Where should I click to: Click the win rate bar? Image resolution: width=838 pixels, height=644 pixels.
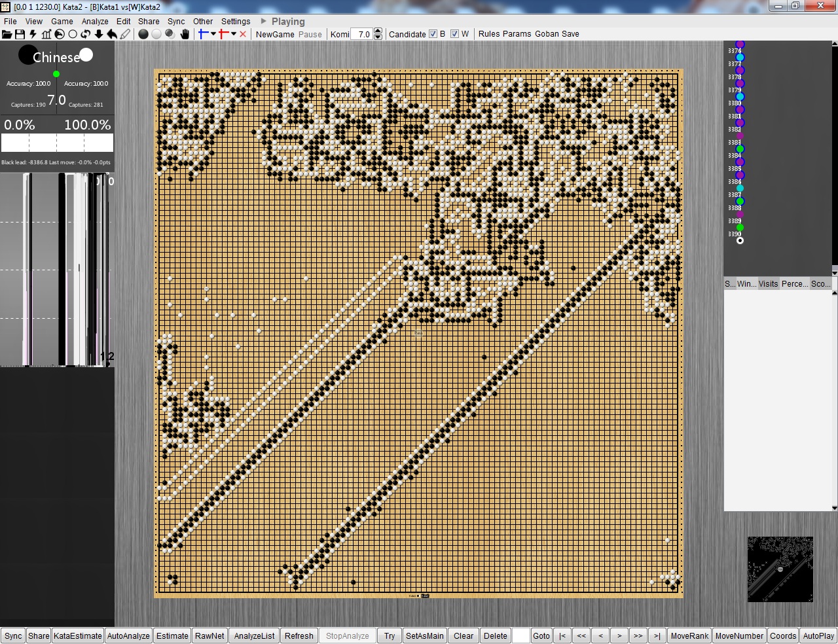point(57,143)
